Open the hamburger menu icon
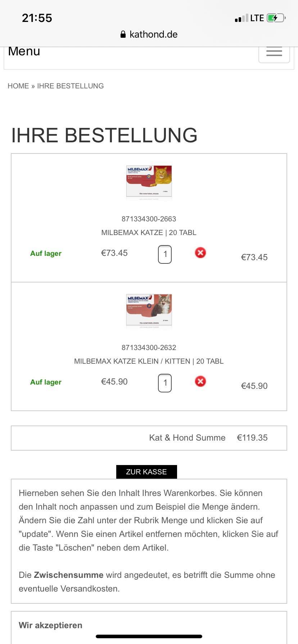Screen dimensions: 298x644 point(274,52)
